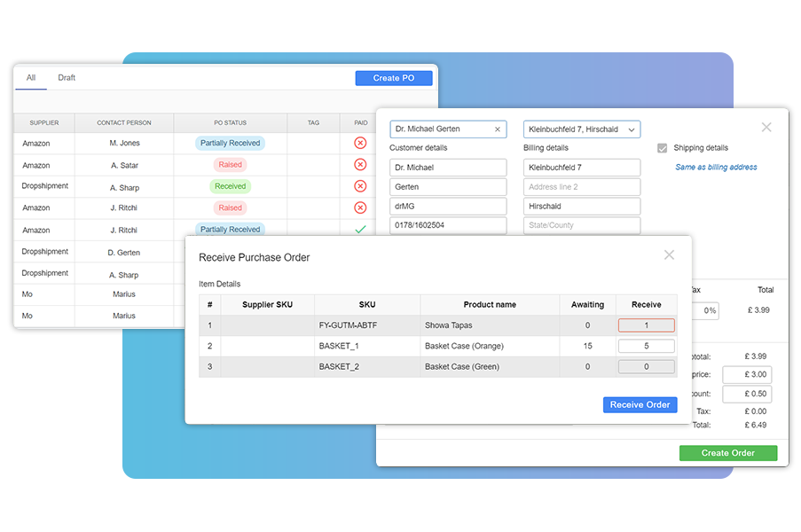The height and width of the screenshot is (532, 801).
Task: Open the Tax percentage selector showing 0%
Action: pos(708,310)
